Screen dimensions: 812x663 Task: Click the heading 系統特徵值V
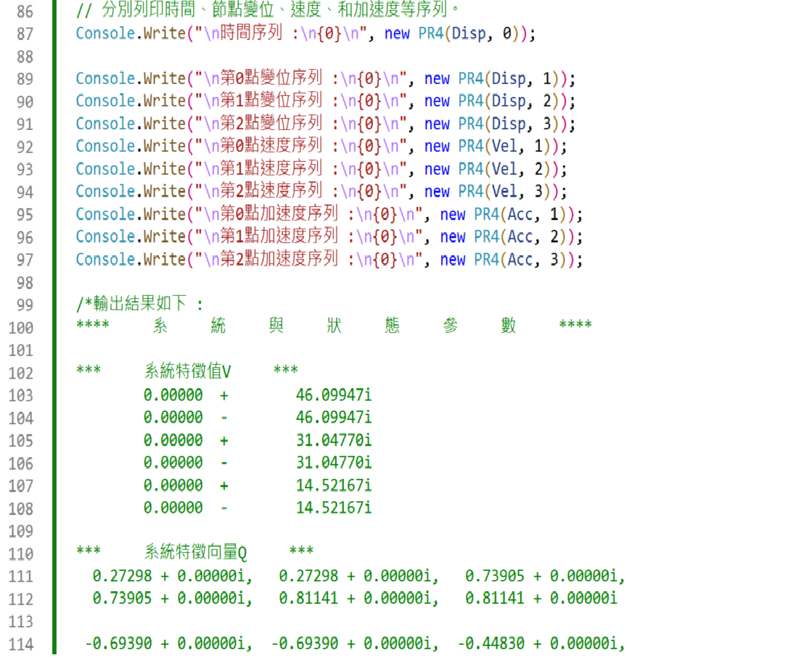tap(187, 371)
